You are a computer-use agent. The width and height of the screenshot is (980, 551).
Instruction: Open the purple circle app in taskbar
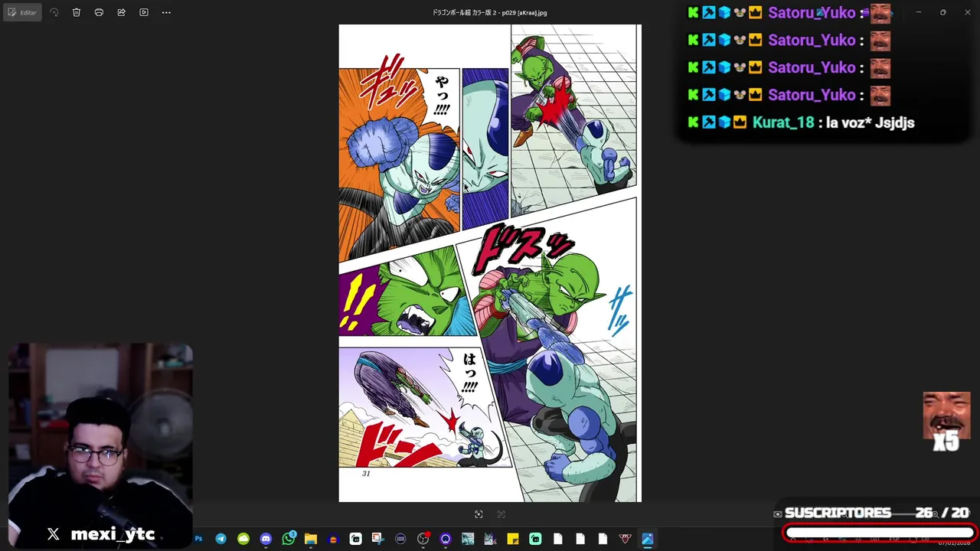coord(446,539)
